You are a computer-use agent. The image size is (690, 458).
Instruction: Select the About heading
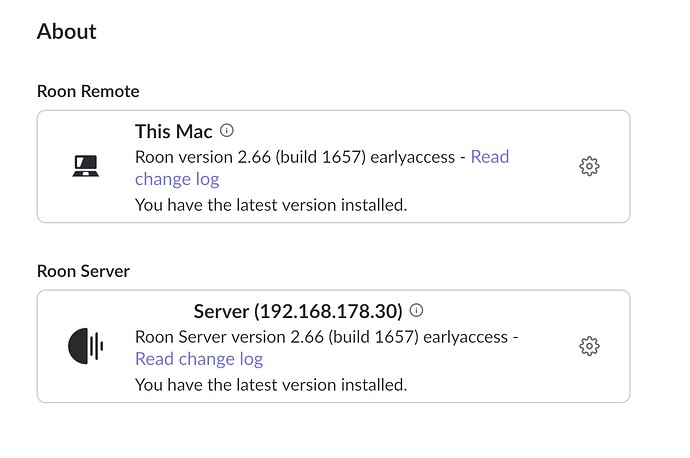pos(67,31)
